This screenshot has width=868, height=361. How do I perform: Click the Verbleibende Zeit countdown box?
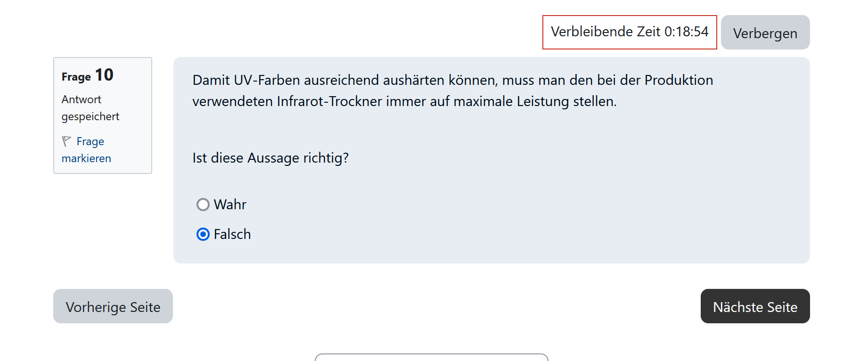coord(630,32)
